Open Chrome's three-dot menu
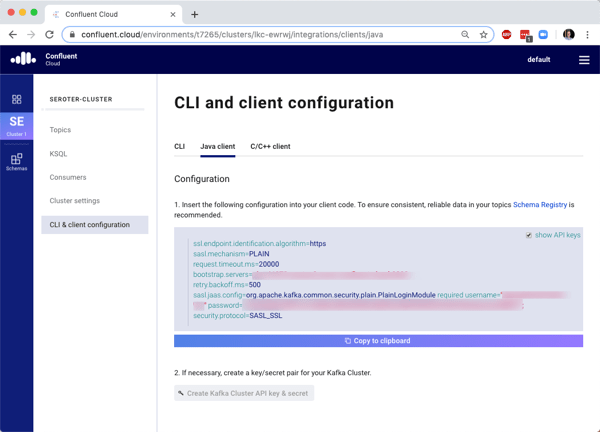600x432 pixels. (587, 34)
